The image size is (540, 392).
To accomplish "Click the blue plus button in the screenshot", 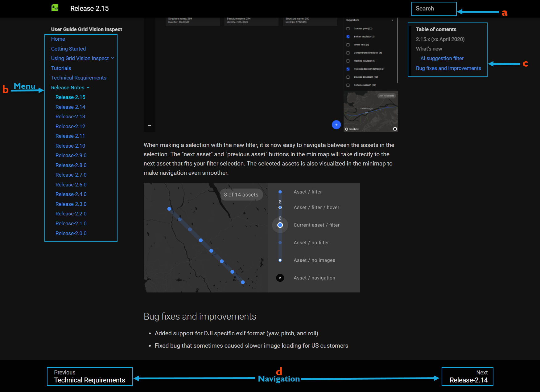I will tap(336, 125).
